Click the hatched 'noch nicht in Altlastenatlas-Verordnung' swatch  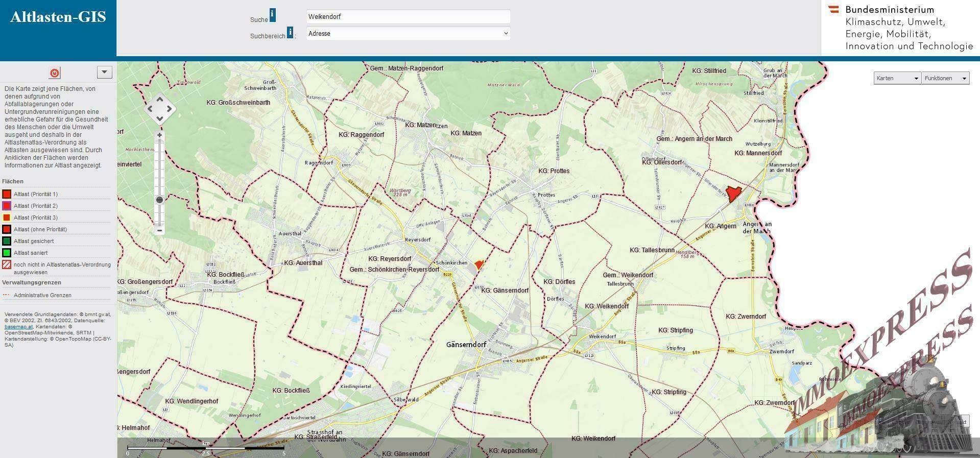(x=7, y=264)
